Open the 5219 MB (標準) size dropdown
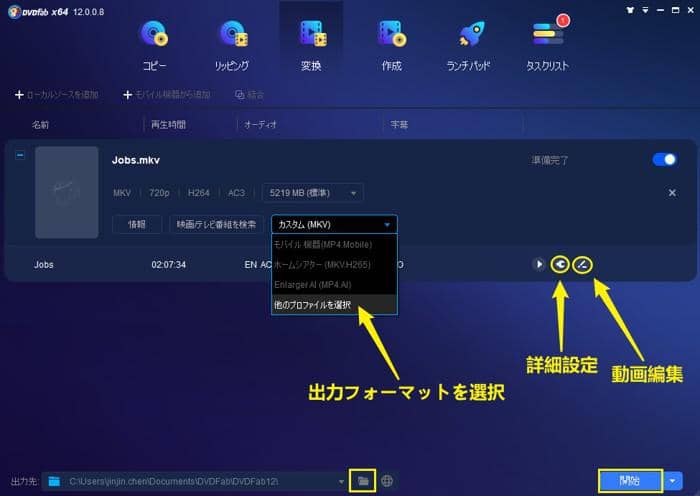700x496 pixels. (312, 193)
